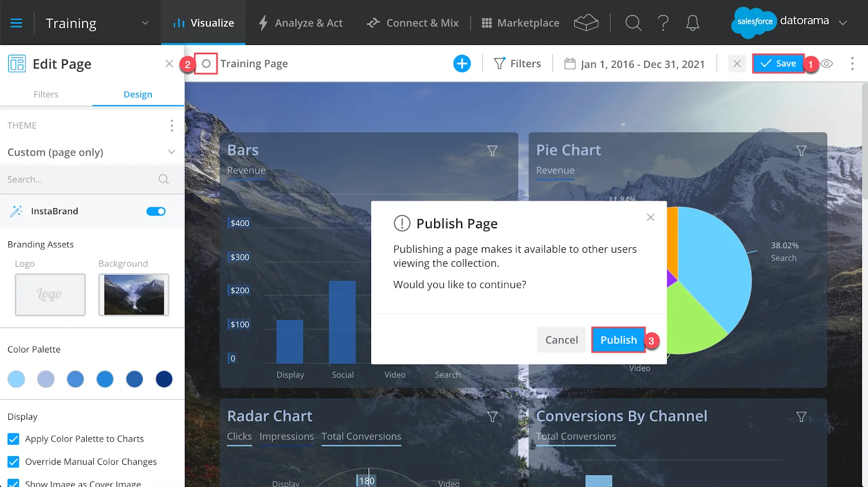The image size is (868, 487).
Task: Select the Design panel tab
Action: click(x=138, y=94)
